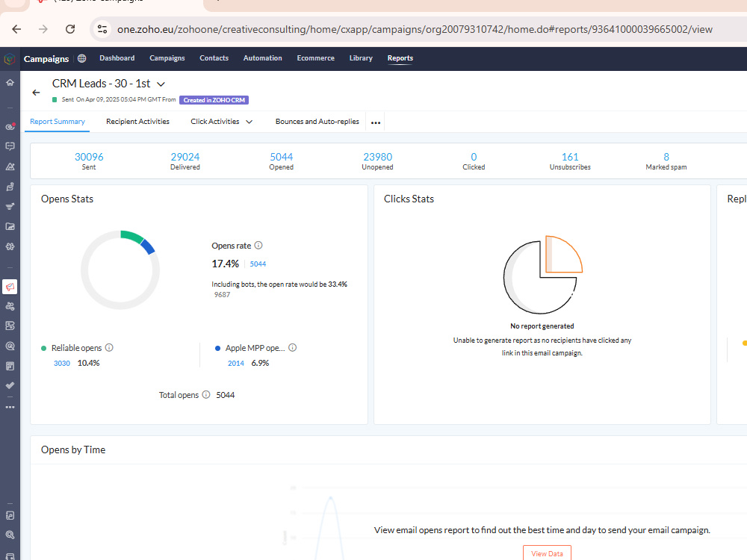Go back using the arrow beside CRM Leads title
The image size is (747, 560).
point(36,93)
